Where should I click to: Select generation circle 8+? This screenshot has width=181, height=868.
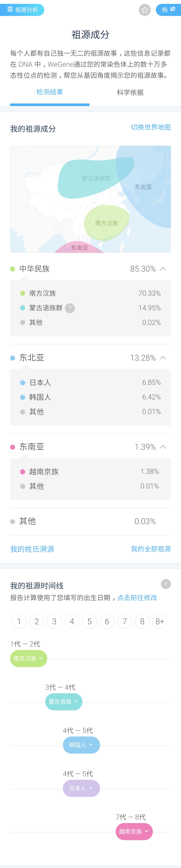coord(160,621)
